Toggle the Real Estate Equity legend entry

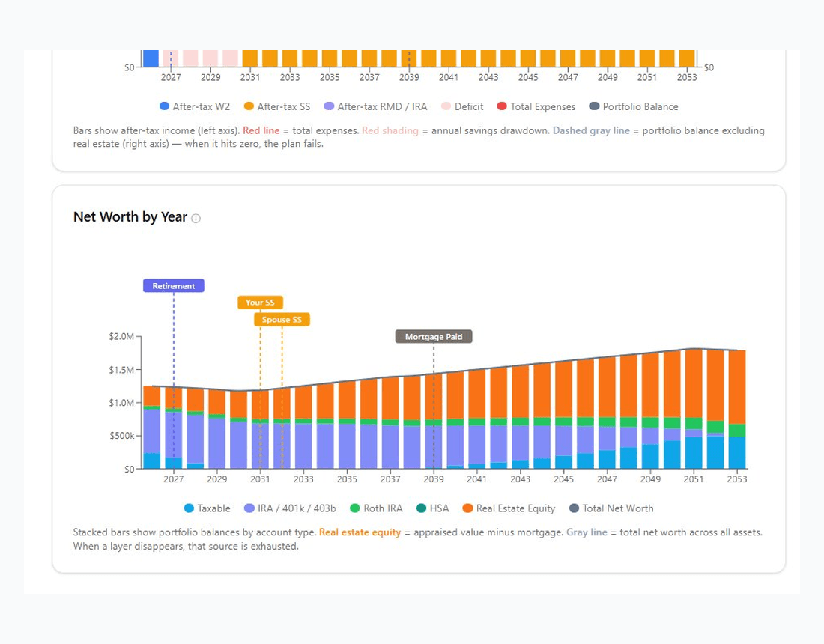(x=508, y=508)
